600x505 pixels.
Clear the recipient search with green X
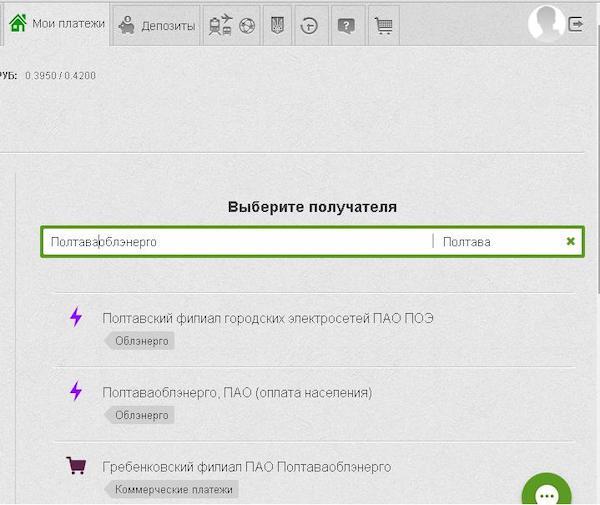(570, 241)
